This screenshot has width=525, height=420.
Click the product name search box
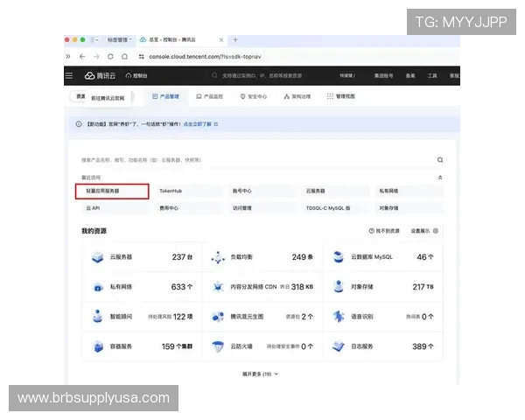coord(258,160)
